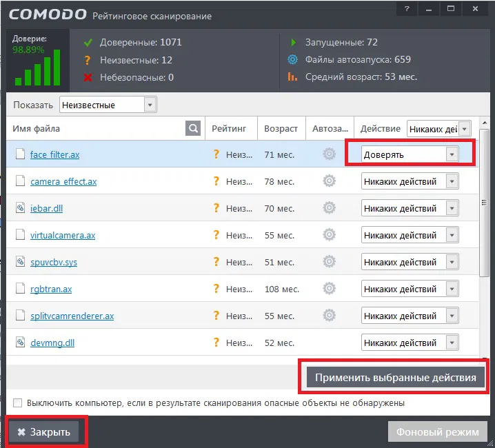Click the Фоновый режим button
This screenshot has width=495, height=448.
click(438, 432)
